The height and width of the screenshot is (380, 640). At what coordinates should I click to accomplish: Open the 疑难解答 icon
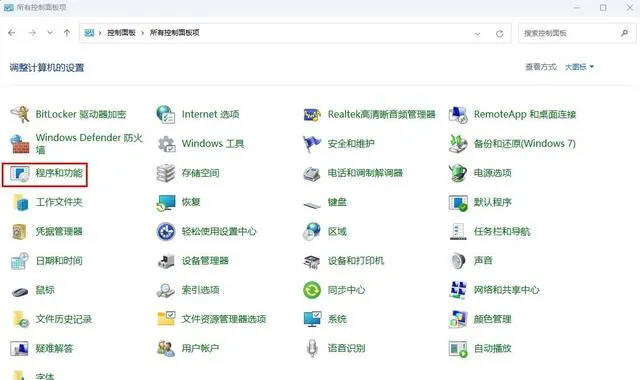coord(20,349)
